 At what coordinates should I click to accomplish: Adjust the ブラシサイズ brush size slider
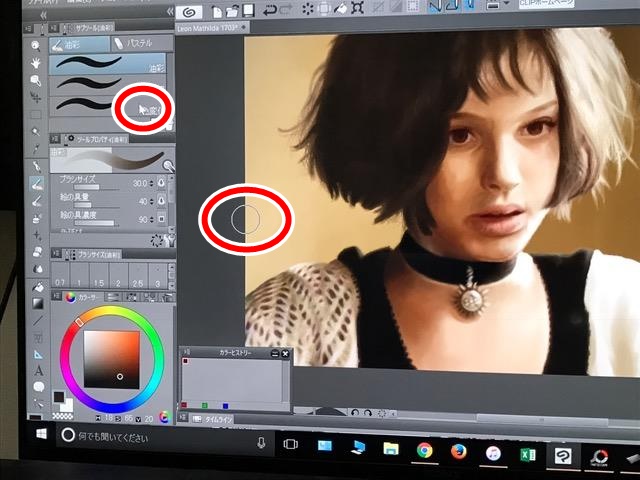[x=96, y=188]
